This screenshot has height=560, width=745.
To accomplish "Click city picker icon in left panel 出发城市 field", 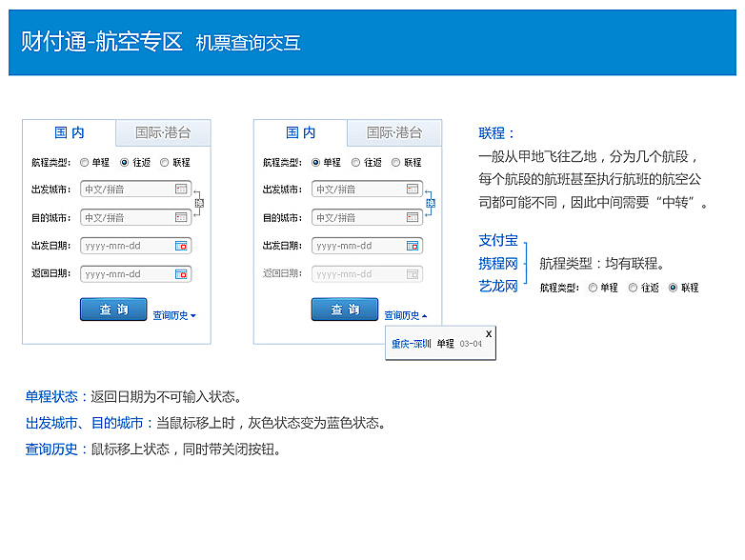I will coord(181,189).
